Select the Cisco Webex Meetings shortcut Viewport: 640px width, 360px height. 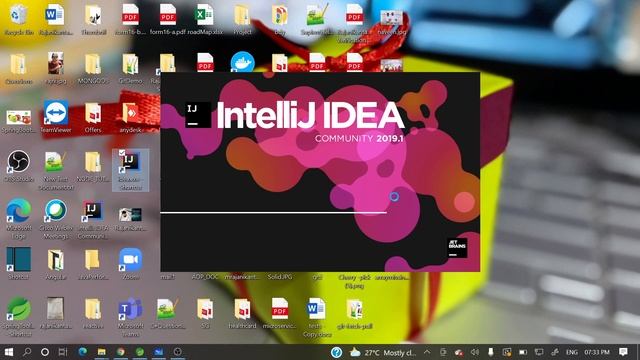[56, 218]
